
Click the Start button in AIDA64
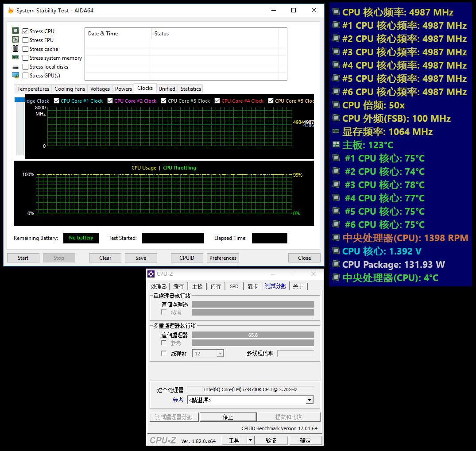click(23, 258)
